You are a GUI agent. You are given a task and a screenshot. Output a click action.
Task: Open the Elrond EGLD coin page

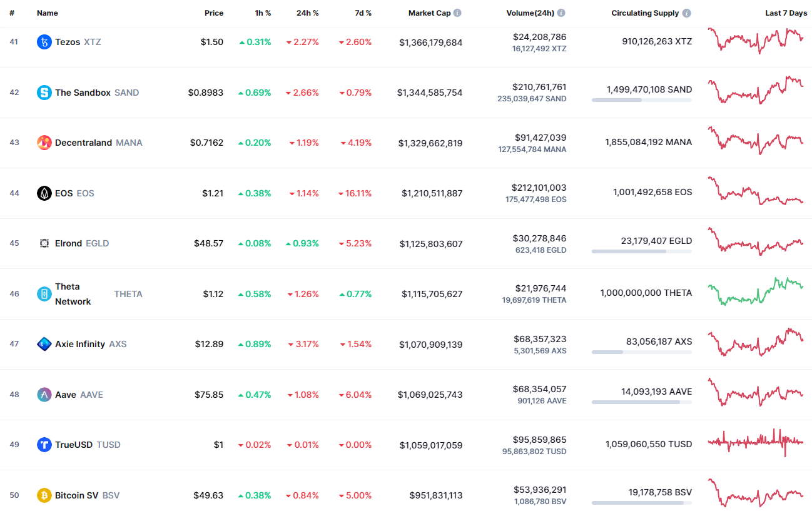[x=73, y=243]
